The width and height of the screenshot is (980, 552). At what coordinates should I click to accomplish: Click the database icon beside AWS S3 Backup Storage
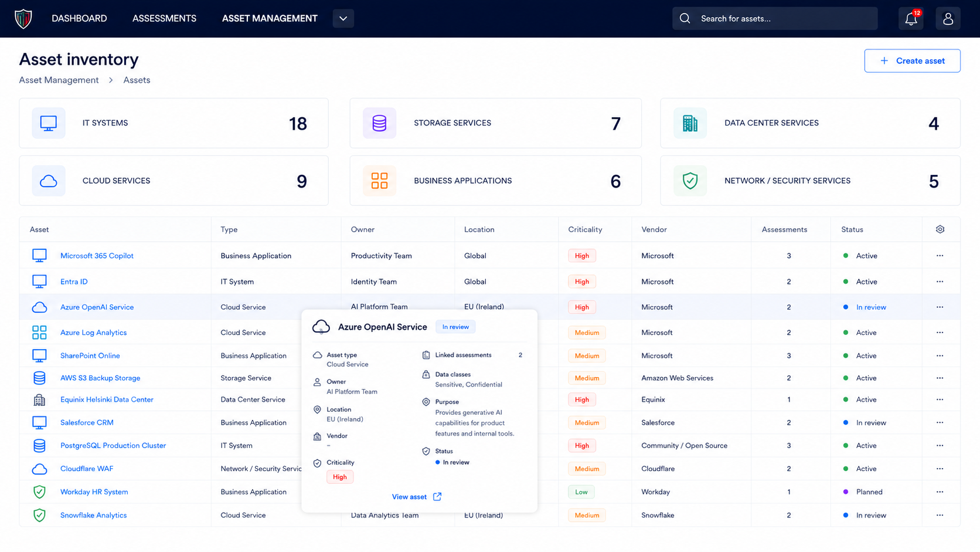tap(39, 378)
